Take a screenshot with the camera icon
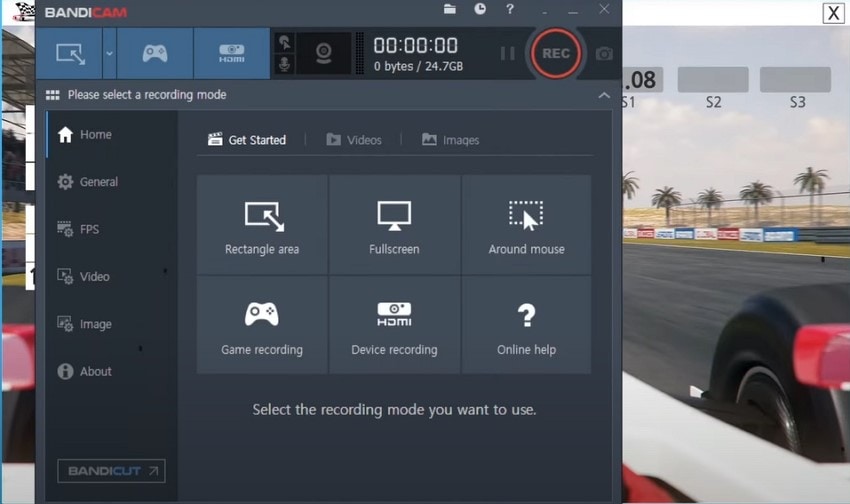Viewport: 850px width, 504px height. (604, 54)
